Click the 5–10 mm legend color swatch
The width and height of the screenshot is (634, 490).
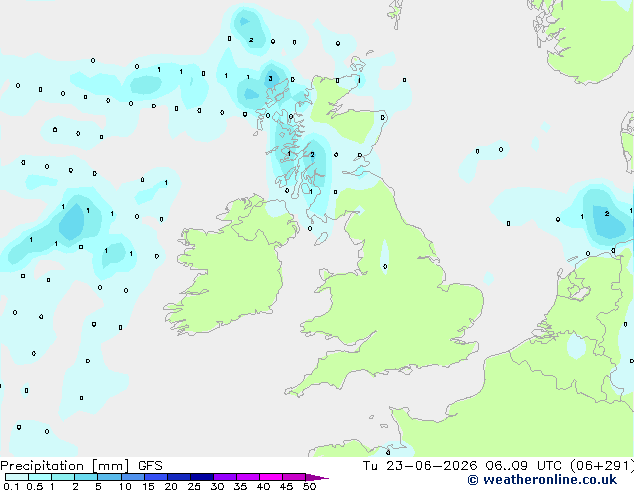(x=109, y=477)
